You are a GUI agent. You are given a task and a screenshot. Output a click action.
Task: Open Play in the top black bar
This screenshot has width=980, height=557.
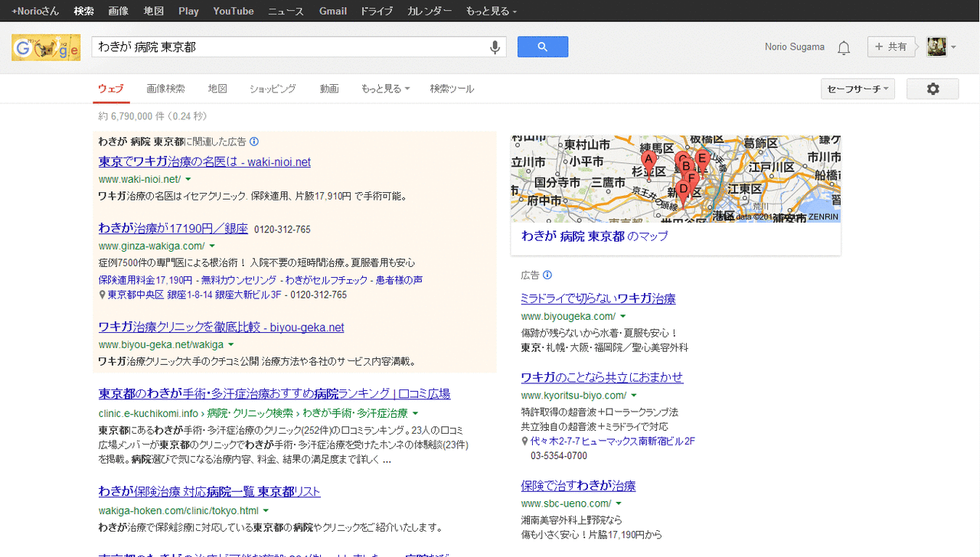(188, 11)
